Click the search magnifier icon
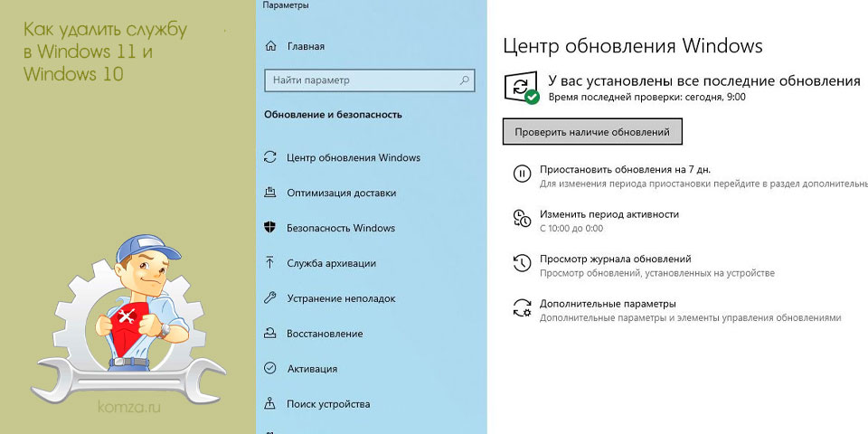The height and width of the screenshot is (434, 868). pyautogui.click(x=465, y=80)
